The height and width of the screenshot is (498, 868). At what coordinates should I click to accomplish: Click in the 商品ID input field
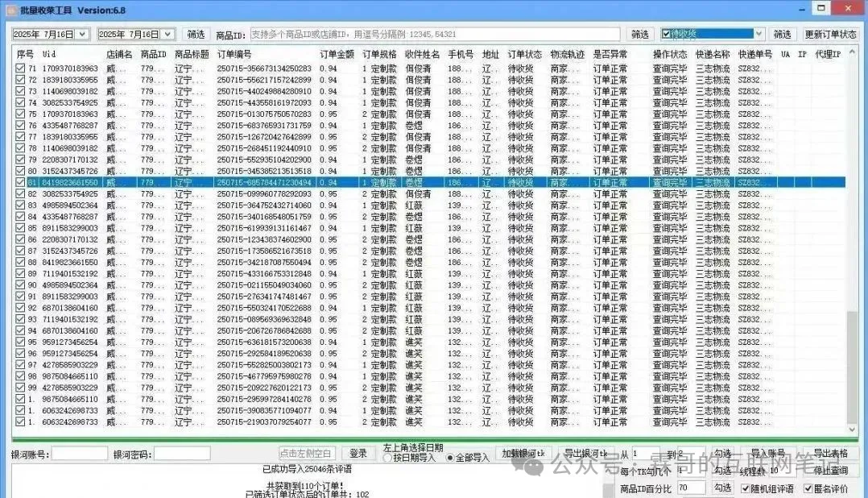point(435,35)
